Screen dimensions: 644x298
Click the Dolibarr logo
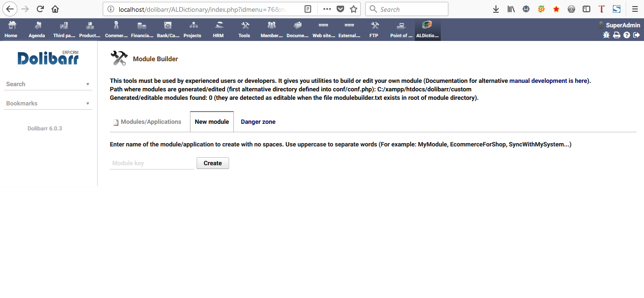48,57
